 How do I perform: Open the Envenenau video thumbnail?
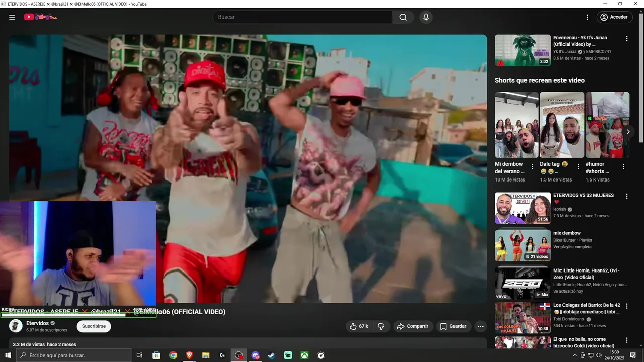[523, 50]
